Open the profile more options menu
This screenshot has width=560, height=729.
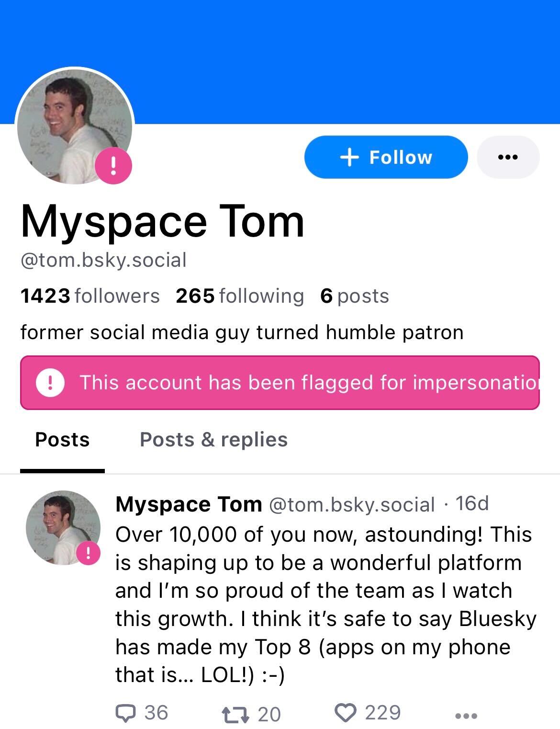click(x=508, y=157)
